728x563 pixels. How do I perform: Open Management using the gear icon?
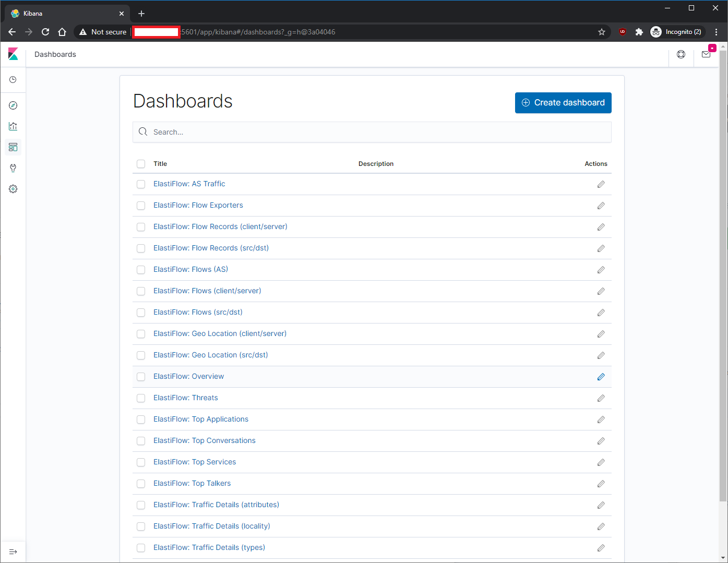click(13, 188)
